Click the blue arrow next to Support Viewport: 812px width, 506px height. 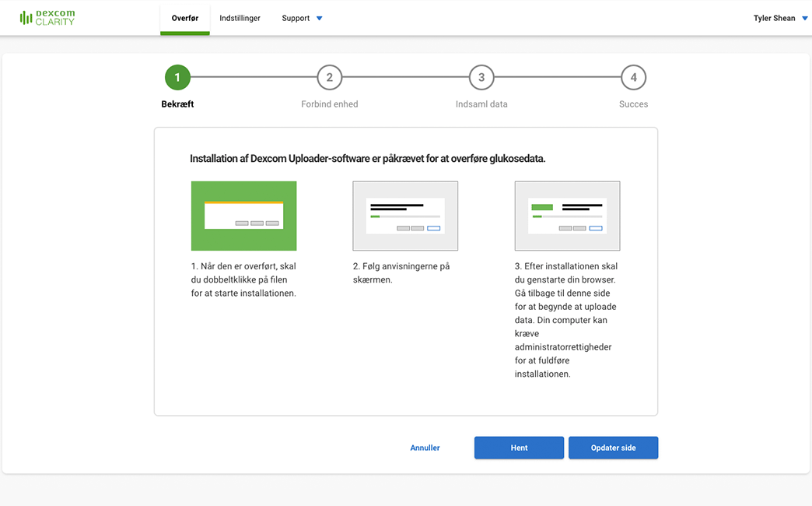[320, 19]
